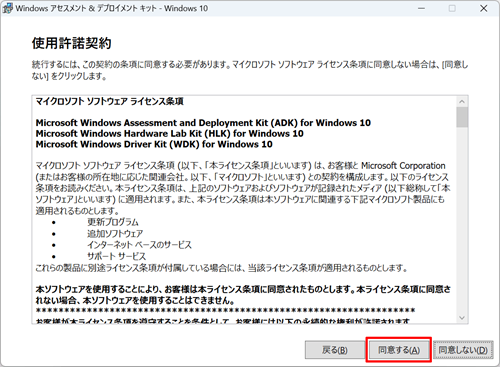The width and height of the screenshot is (500, 367).
Task: Accept the license with 同意する(A)
Action: pos(399,350)
